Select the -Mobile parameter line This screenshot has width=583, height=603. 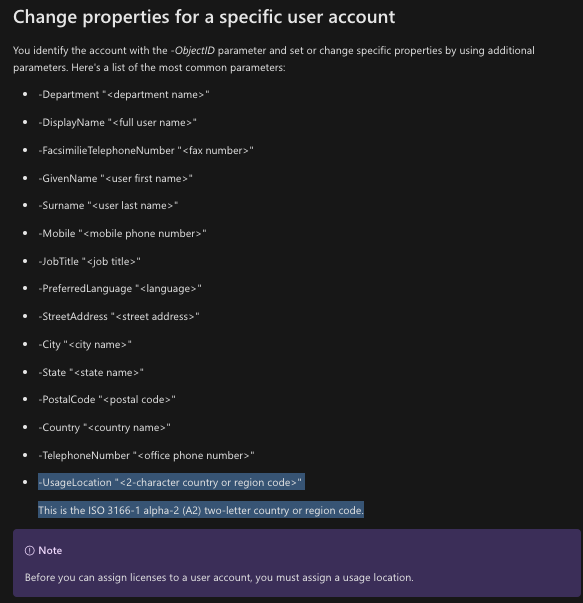(x=122, y=233)
